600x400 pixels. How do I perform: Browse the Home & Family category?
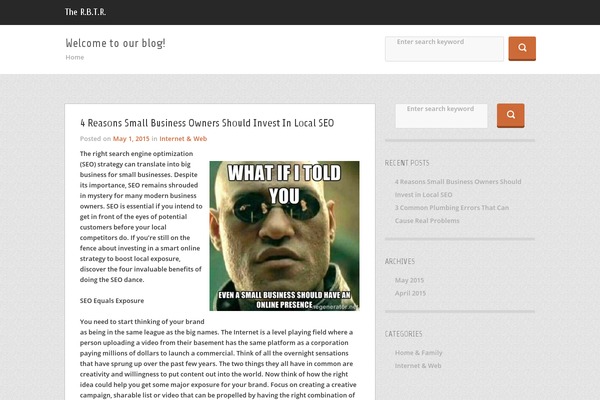click(418, 353)
